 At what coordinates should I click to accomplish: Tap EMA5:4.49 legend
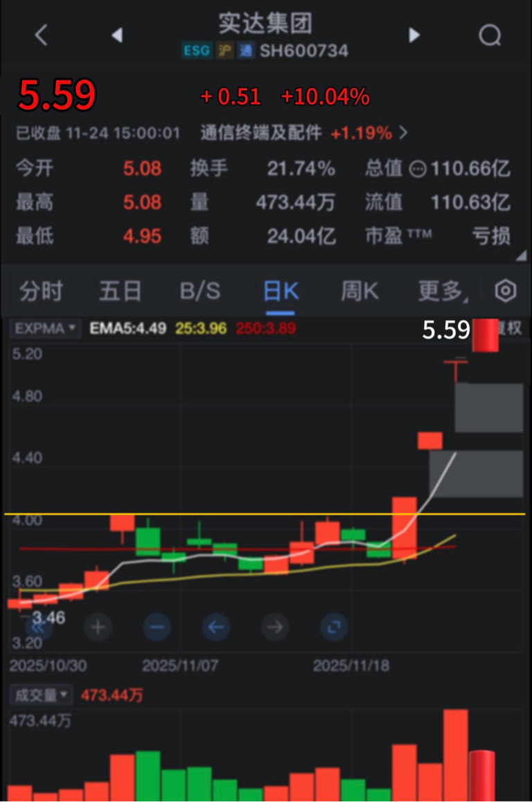pos(128,328)
